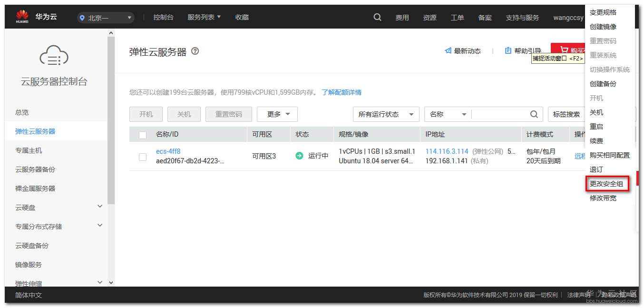This screenshot has height=308, width=644.
Task: Select 购买相同配置 from the menu
Action: (610, 155)
